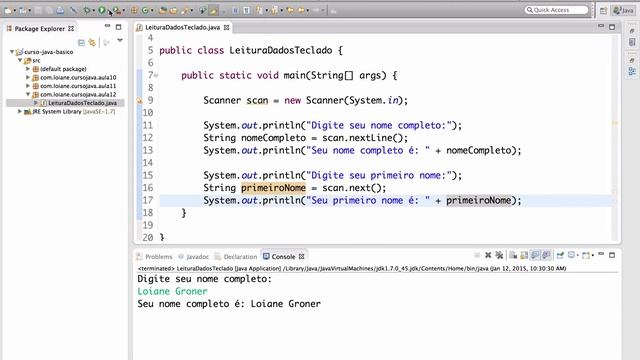
Task: Open the Debug button dropdown arrow
Action: coord(93,11)
